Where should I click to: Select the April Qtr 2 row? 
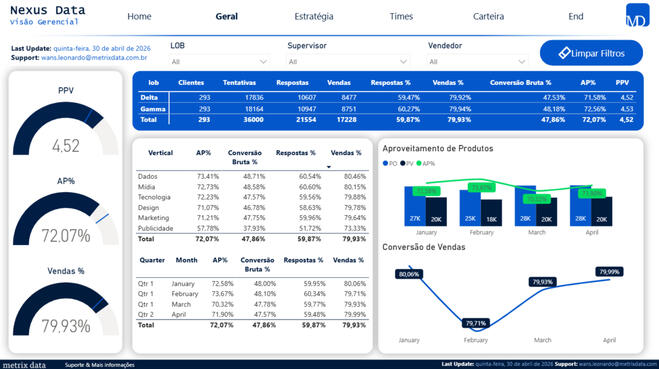tap(252, 314)
